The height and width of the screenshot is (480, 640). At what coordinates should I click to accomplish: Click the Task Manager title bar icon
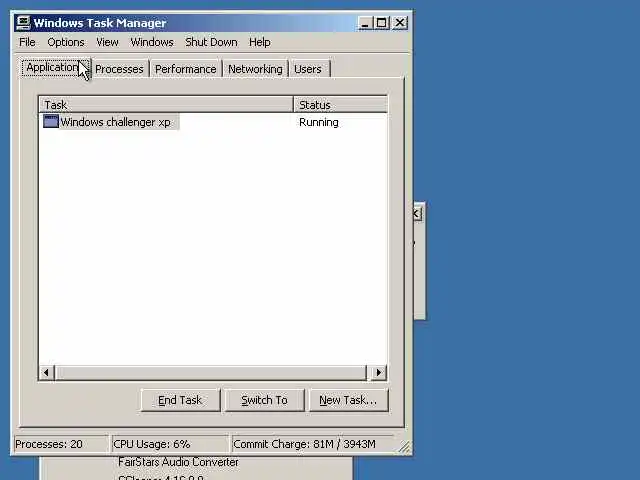[23, 23]
